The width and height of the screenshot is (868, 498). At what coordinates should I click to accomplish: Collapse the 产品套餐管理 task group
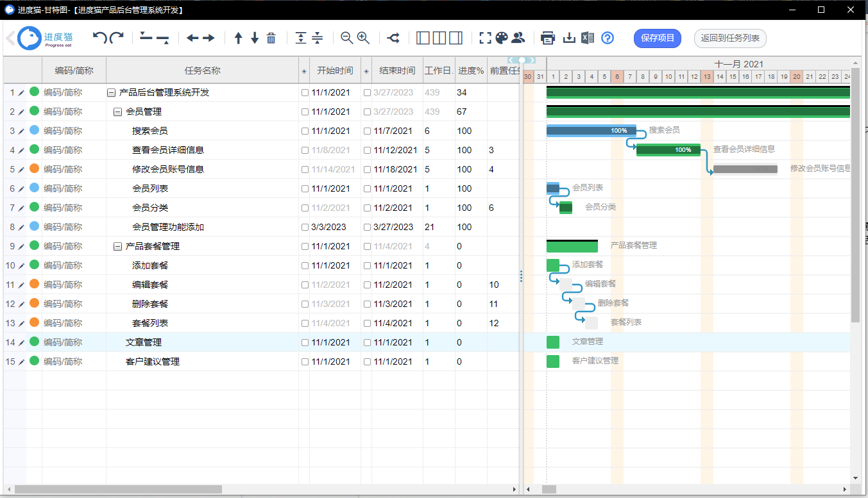click(117, 246)
